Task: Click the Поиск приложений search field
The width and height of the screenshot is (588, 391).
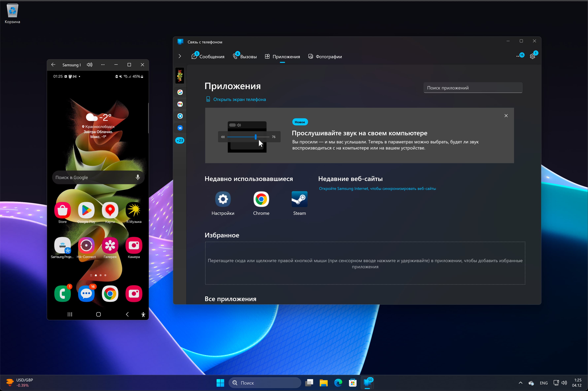Action: tap(473, 88)
